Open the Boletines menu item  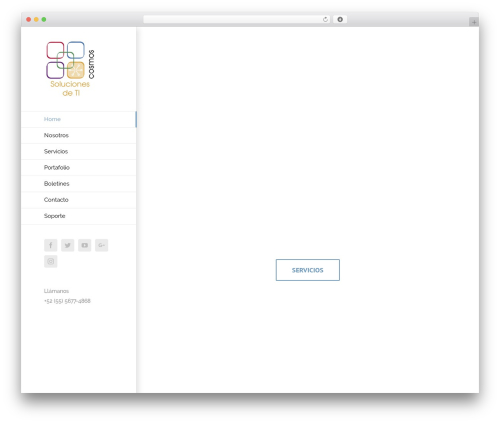[x=79, y=184]
